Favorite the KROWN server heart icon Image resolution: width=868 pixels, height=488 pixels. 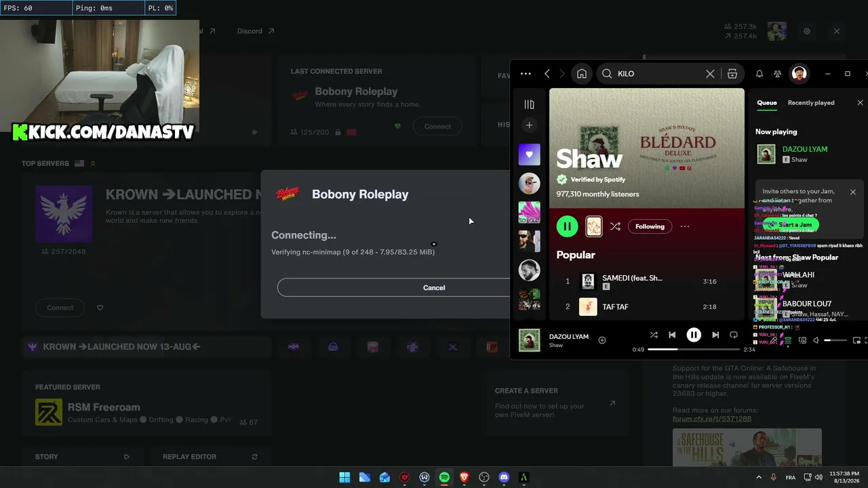tap(100, 308)
